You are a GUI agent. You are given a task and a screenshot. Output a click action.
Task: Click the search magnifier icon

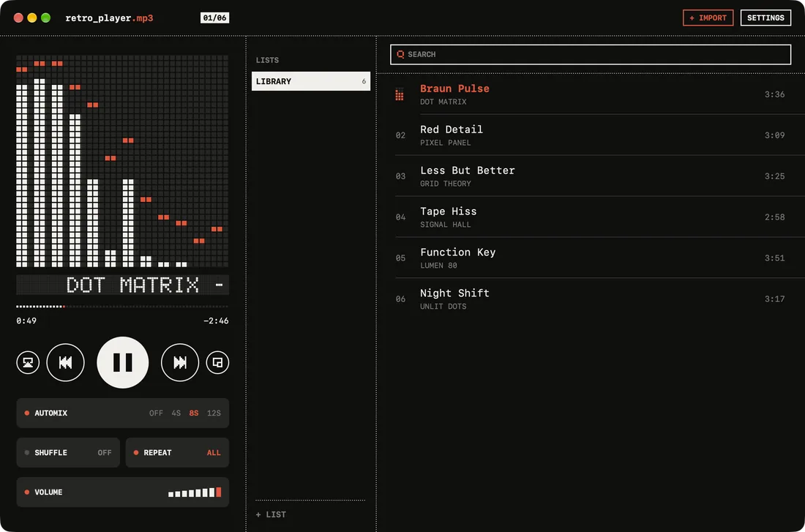(400, 54)
